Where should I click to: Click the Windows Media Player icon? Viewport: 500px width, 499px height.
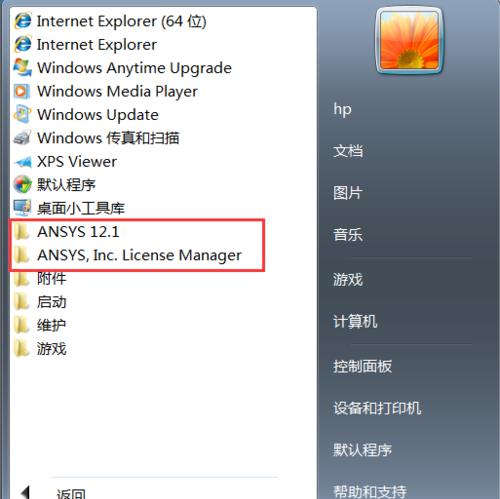click(x=22, y=91)
